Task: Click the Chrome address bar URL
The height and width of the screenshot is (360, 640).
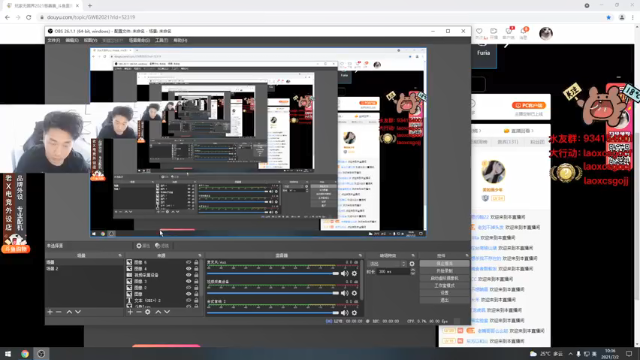Action: pyautogui.click(x=91, y=18)
